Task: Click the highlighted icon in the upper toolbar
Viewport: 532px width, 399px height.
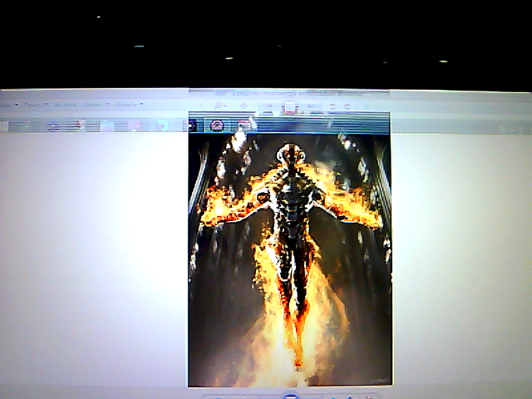Action: pyautogui.click(x=288, y=107)
